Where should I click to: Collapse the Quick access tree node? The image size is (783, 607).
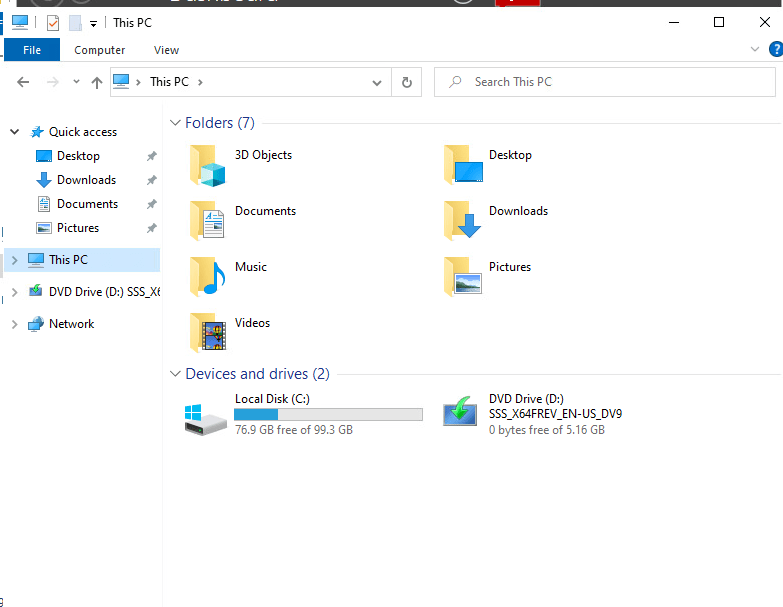(x=14, y=132)
